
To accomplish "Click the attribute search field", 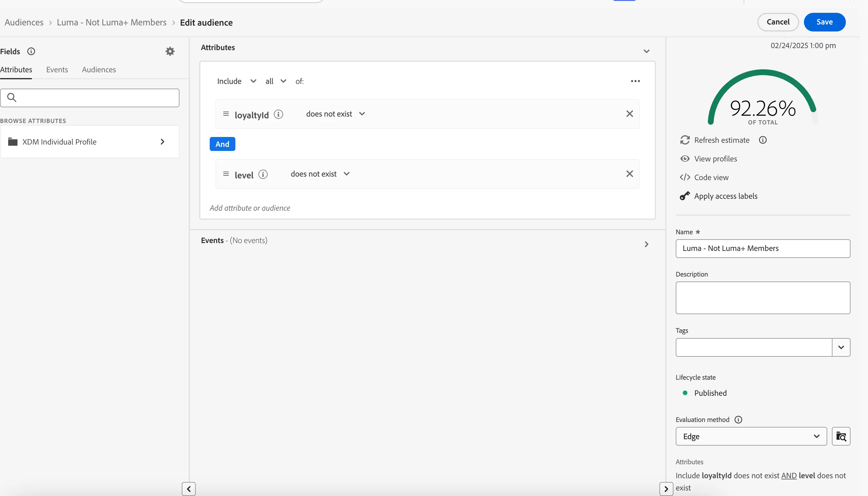I will pos(90,98).
